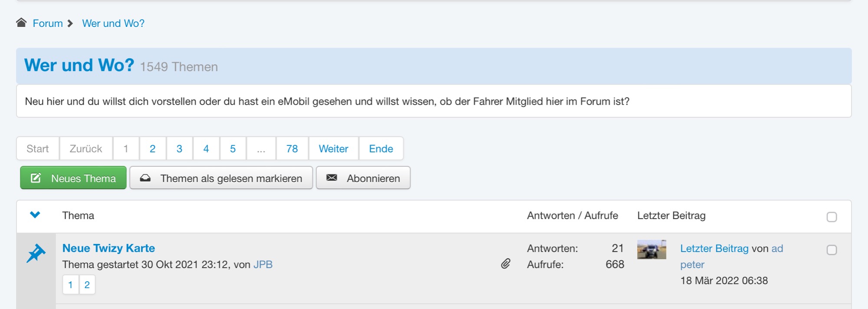Click Ende to jump to last page

(381, 149)
